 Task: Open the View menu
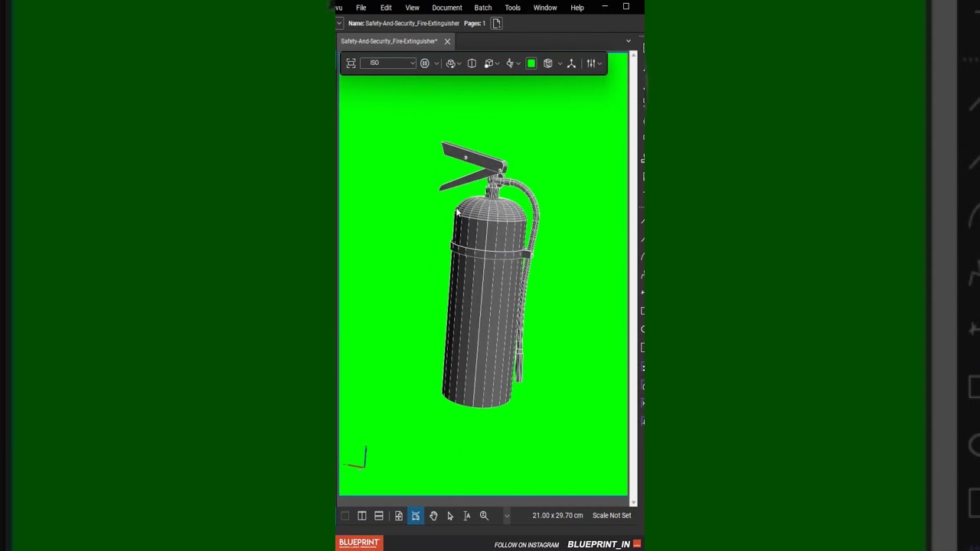pyautogui.click(x=412, y=8)
